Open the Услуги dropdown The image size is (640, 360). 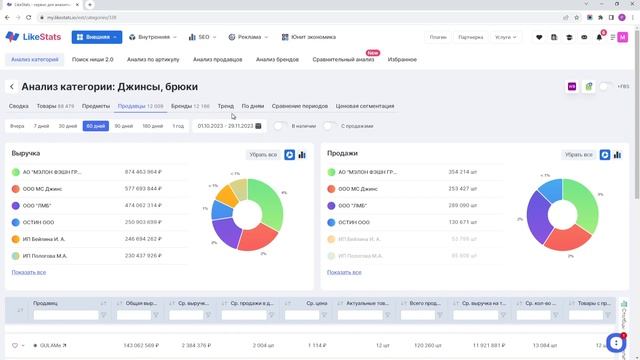(505, 37)
